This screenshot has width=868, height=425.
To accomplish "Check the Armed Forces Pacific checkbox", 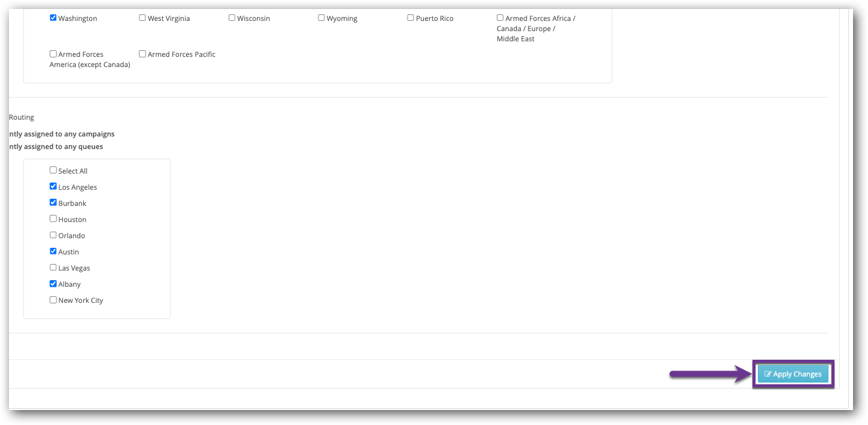I will coord(142,53).
